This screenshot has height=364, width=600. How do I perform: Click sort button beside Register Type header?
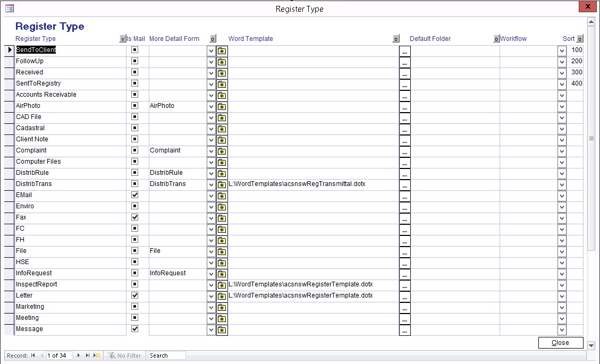tap(123, 39)
